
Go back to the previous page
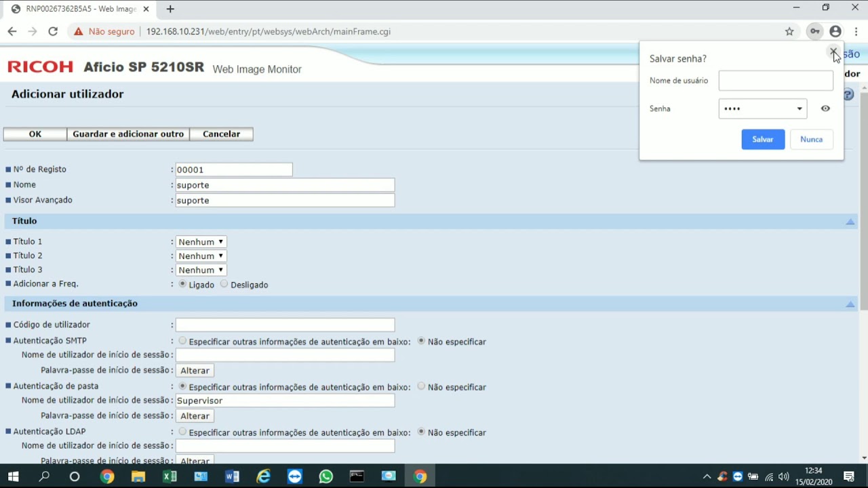coord(12,31)
